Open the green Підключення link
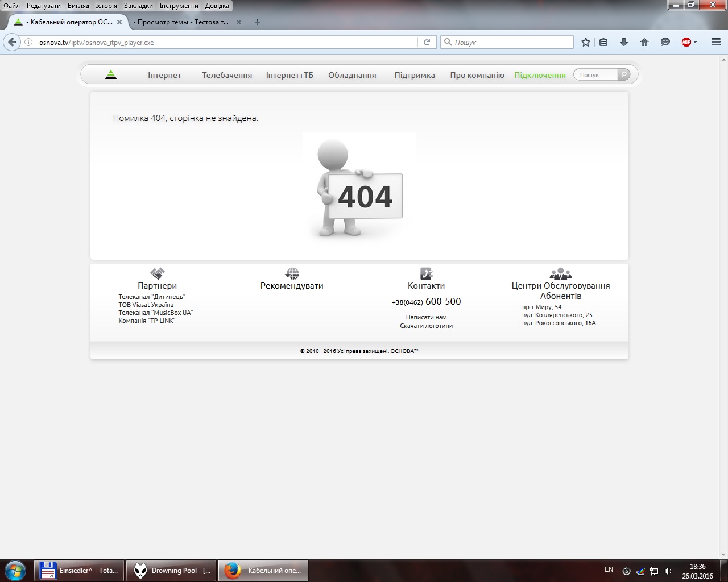Screen dimensions: 728x582 click(540, 75)
